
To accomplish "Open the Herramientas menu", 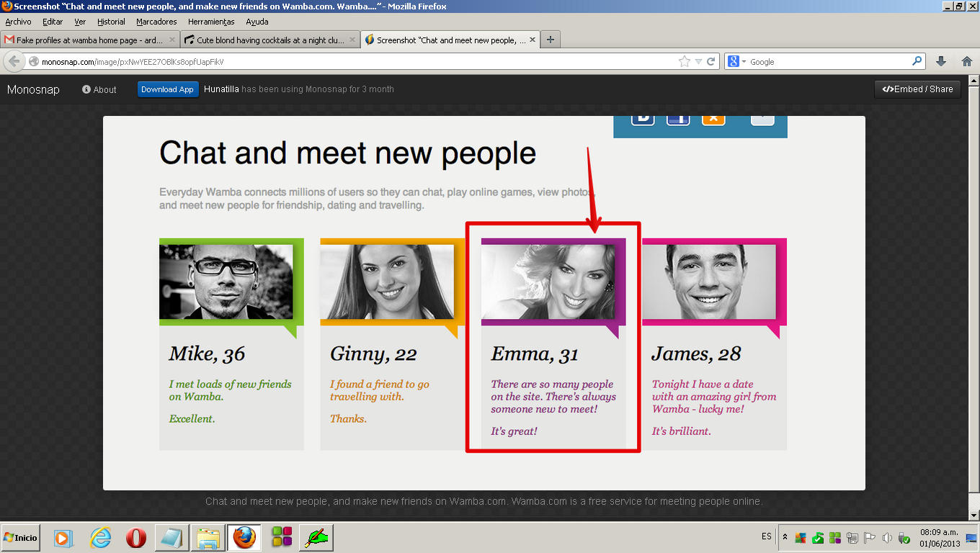I will pos(211,22).
